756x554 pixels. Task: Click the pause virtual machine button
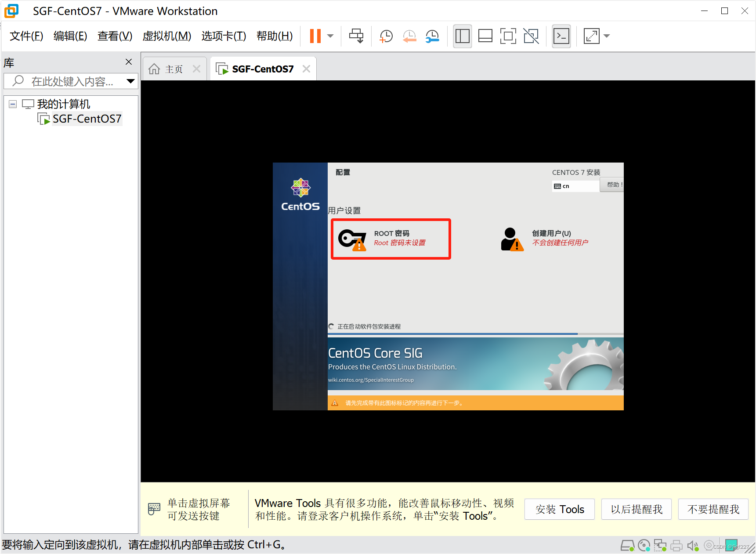coord(315,36)
